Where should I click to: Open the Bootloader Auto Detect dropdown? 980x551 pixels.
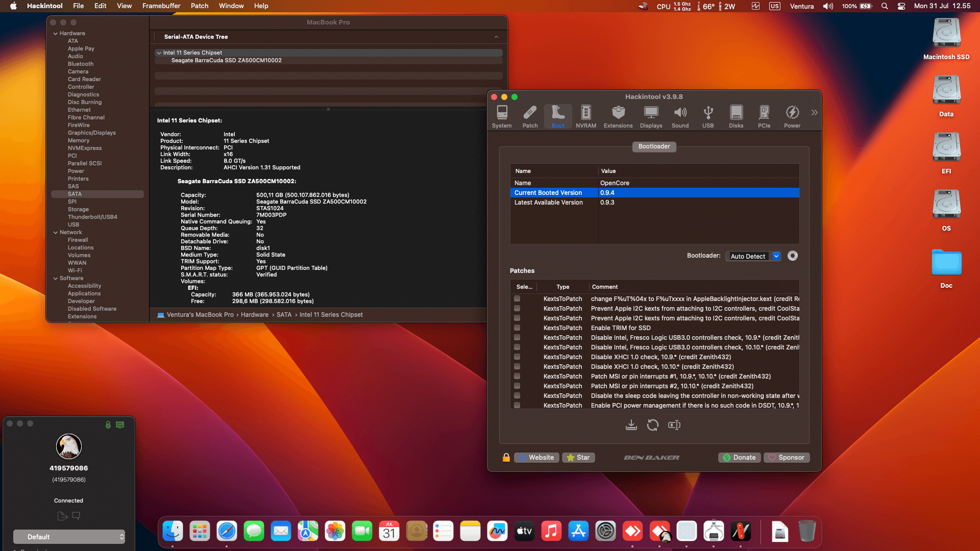(753, 256)
